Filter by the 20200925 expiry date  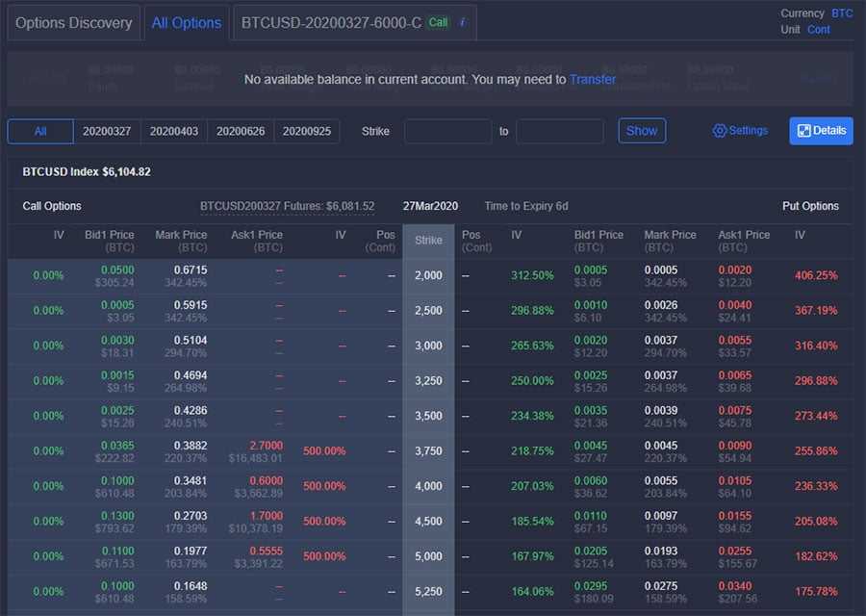click(306, 131)
